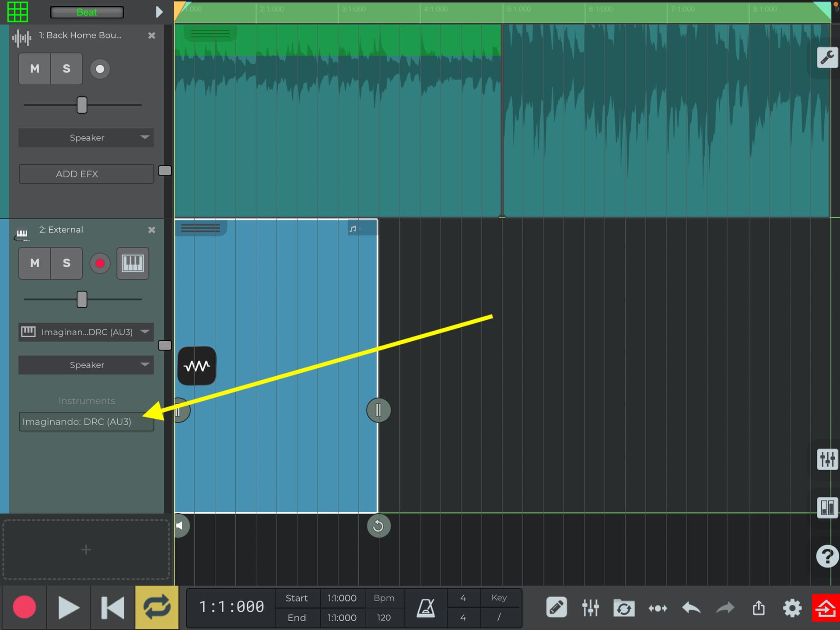Image resolution: width=840 pixels, height=630 pixels.
Task: Click the share export icon
Action: (759, 608)
